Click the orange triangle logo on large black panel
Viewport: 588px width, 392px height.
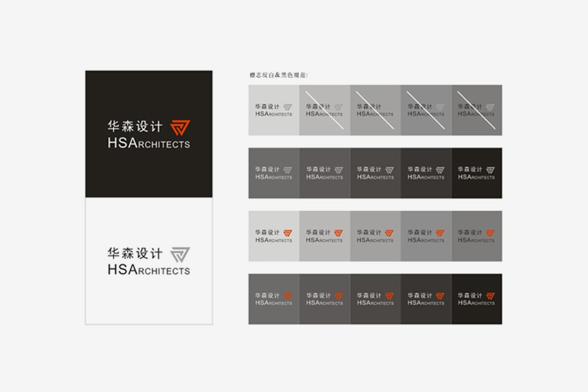[180, 128]
